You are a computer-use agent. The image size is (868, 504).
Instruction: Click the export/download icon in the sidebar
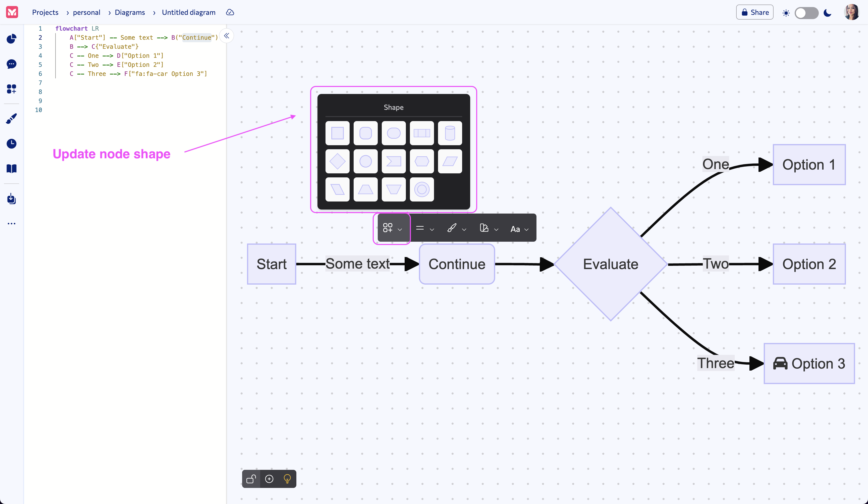point(11,199)
